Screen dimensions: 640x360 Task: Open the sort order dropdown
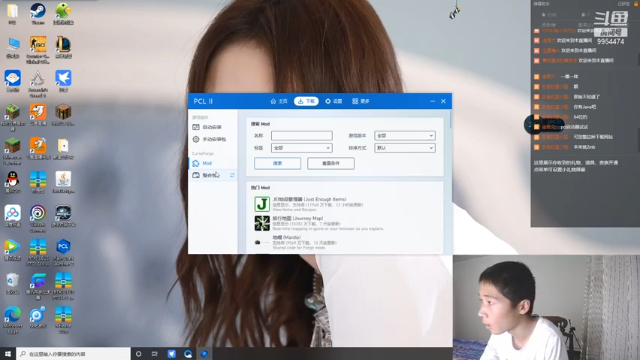coord(405,148)
